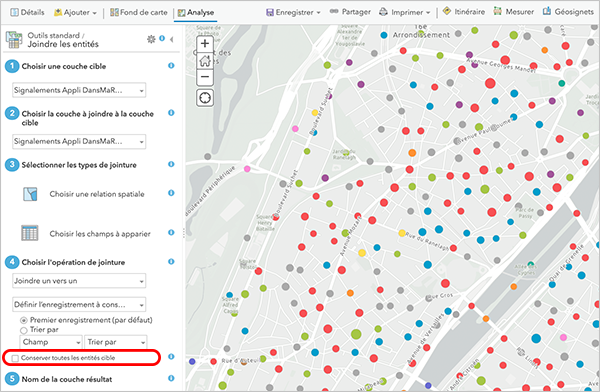Open analysis environment settings gear
The image size is (600, 392).
(x=151, y=39)
